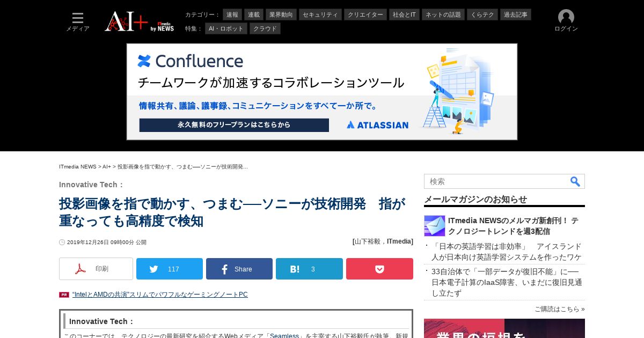644x338 pixels.
Task: Click the red PR badge icon
Action: [x=64, y=295]
